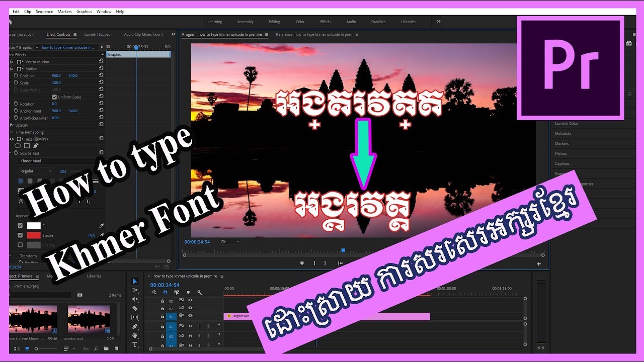Click the Linked Selection icon in timeline
Screen dimensions: 644x362
point(177,293)
